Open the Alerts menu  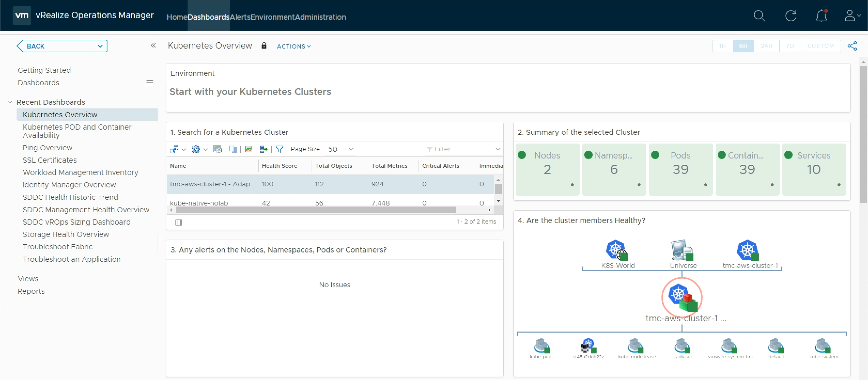tap(240, 17)
